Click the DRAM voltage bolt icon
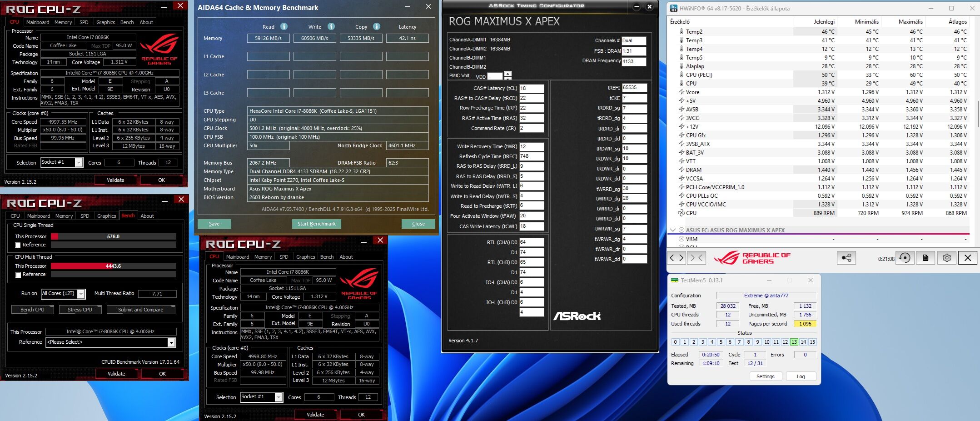This screenshot has width=980, height=421. coord(682,170)
